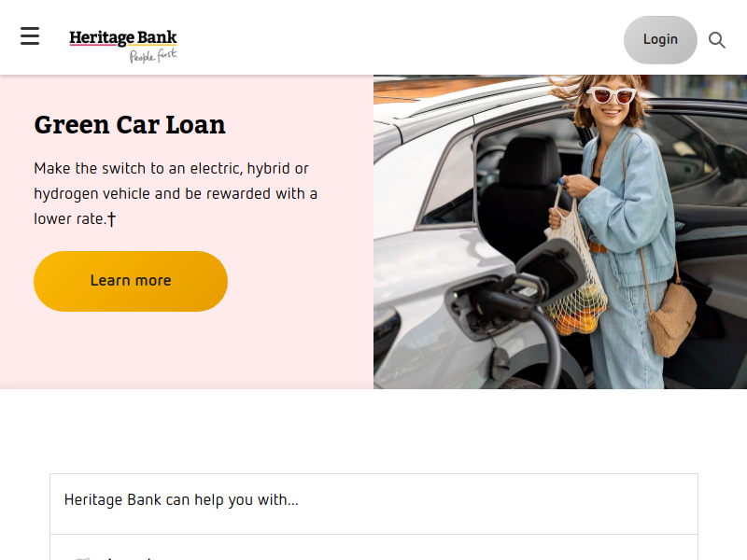The height and width of the screenshot is (560, 747).
Task: Click the yellow Learn more button
Action: click(131, 281)
